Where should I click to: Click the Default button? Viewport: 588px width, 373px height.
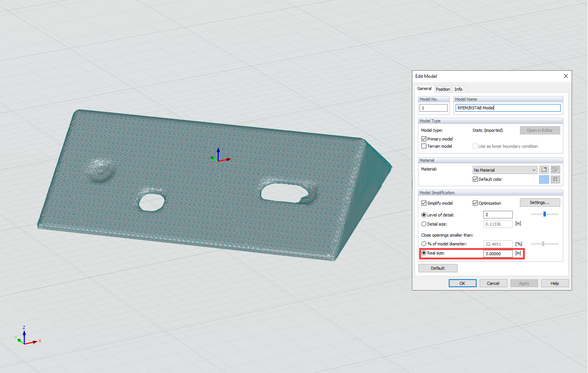tap(438, 268)
